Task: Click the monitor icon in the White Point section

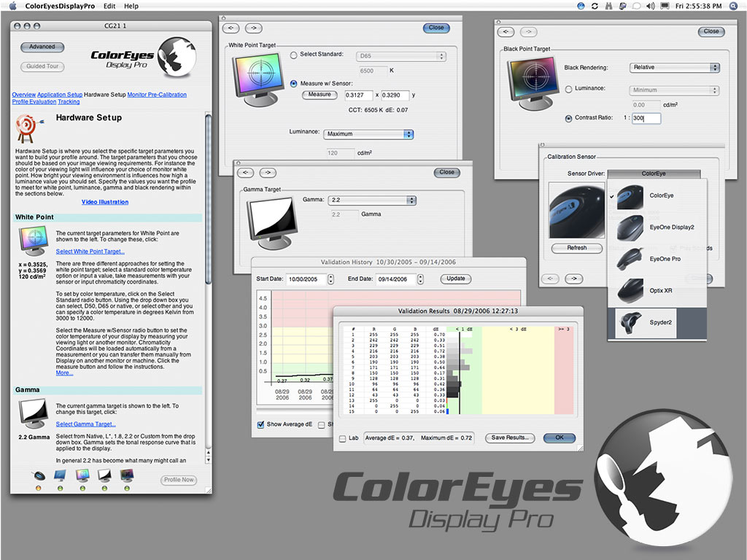Action: click(x=34, y=241)
